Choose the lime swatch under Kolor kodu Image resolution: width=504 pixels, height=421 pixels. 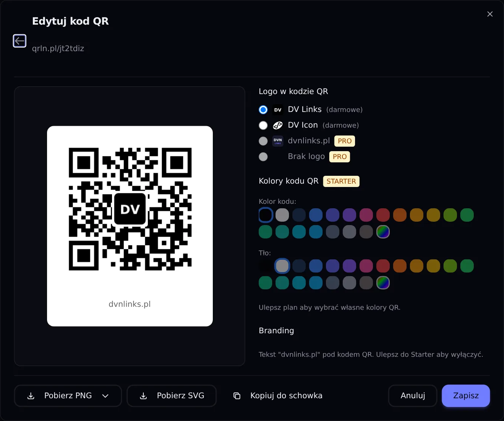pos(450,215)
